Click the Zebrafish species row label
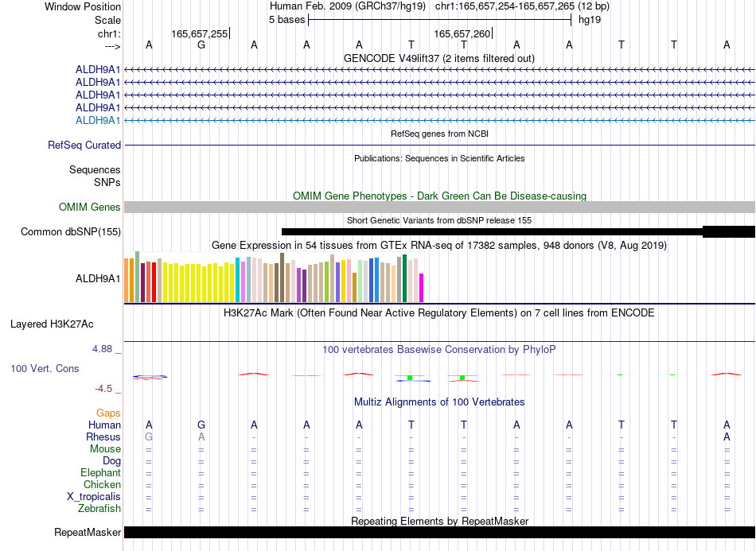Image resolution: width=756 pixels, height=551 pixels. pyautogui.click(x=99, y=508)
